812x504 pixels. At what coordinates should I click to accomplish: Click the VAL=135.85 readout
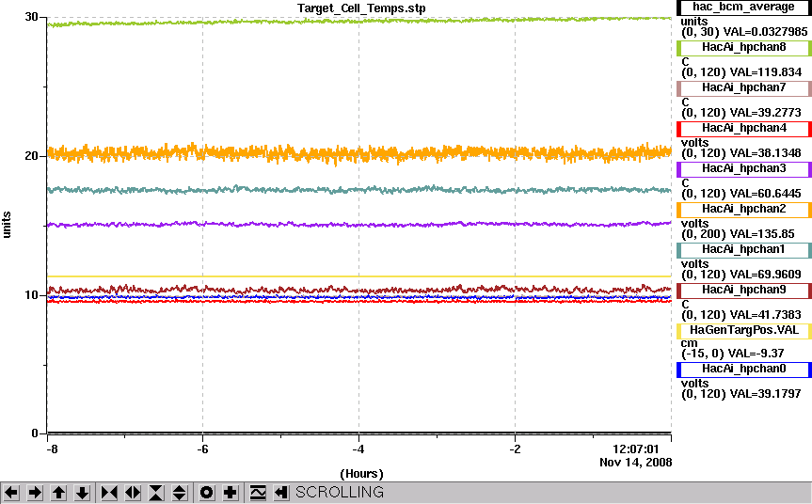tap(761, 234)
